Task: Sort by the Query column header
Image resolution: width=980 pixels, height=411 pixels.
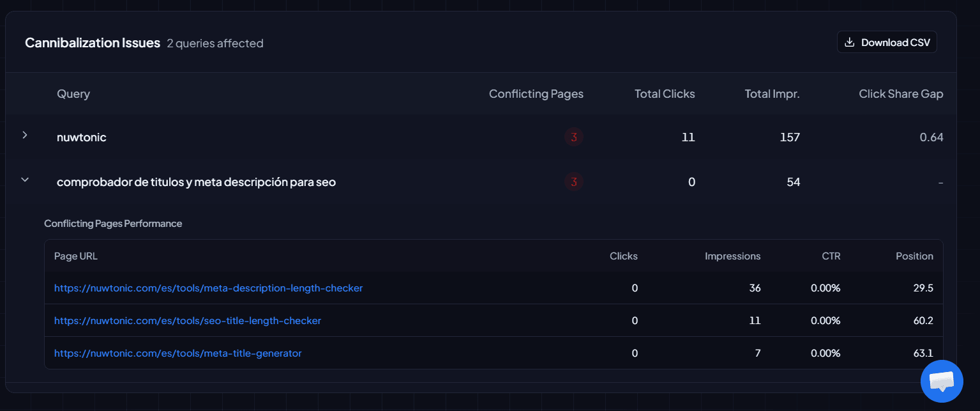Action: click(73, 94)
